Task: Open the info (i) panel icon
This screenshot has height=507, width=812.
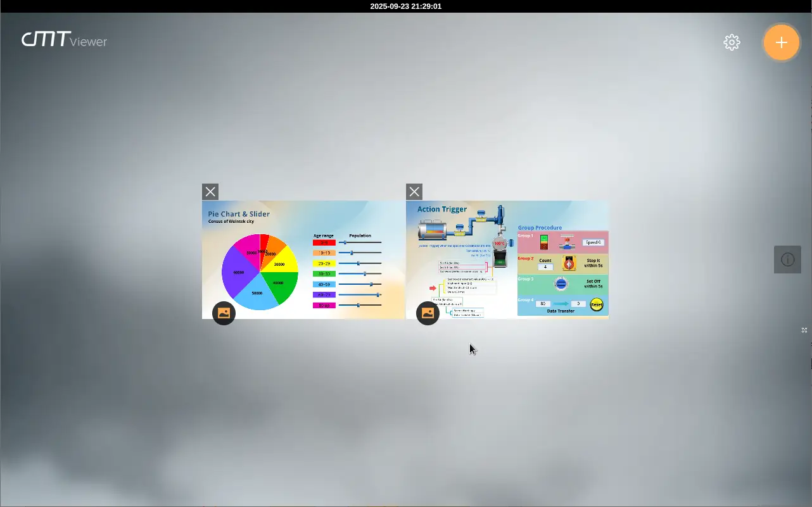Action: [787, 260]
